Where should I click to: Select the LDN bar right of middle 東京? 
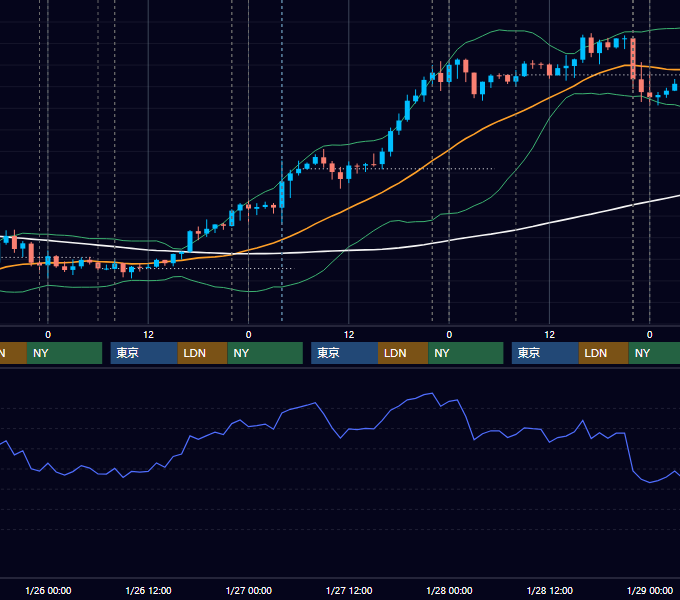pos(403,353)
